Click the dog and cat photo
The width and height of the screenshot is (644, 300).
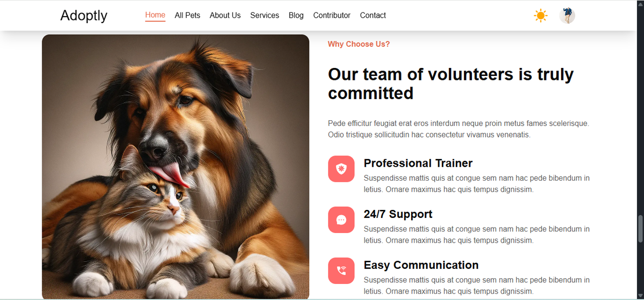[176, 167]
